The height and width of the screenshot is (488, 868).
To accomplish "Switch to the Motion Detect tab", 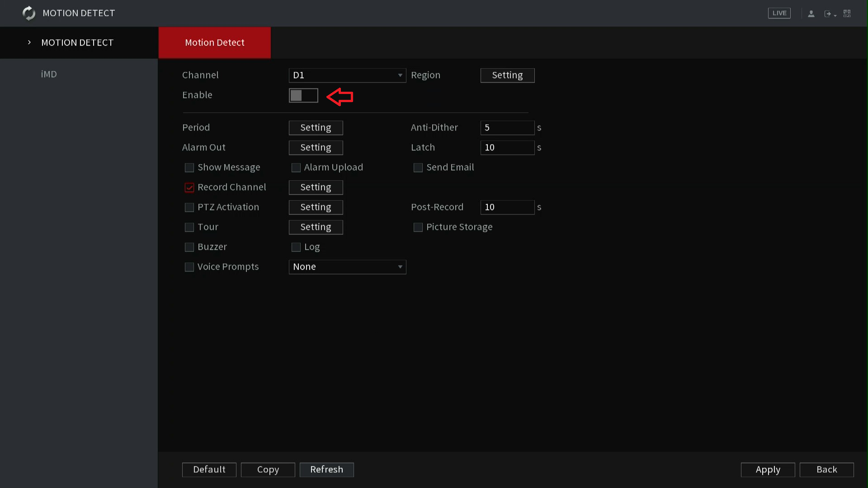I will pyautogui.click(x=214, y=42).
